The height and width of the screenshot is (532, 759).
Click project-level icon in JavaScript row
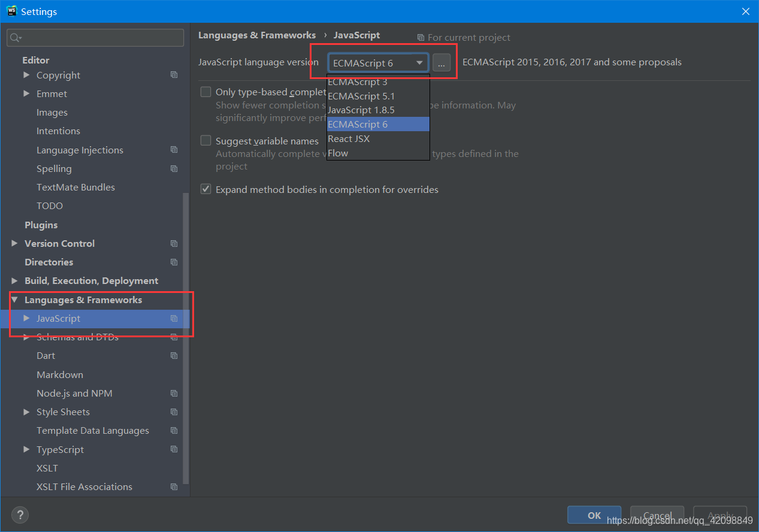click(x=174, y=318)
